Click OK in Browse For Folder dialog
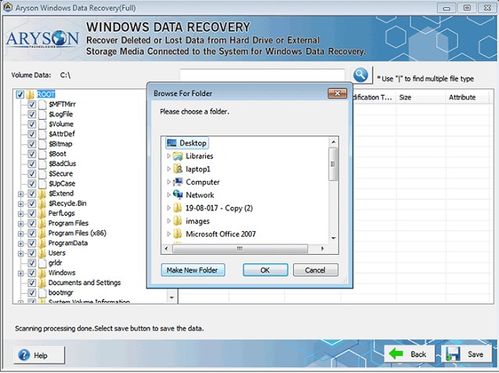Viewport: 499px width, 373px height. [265, 270]
